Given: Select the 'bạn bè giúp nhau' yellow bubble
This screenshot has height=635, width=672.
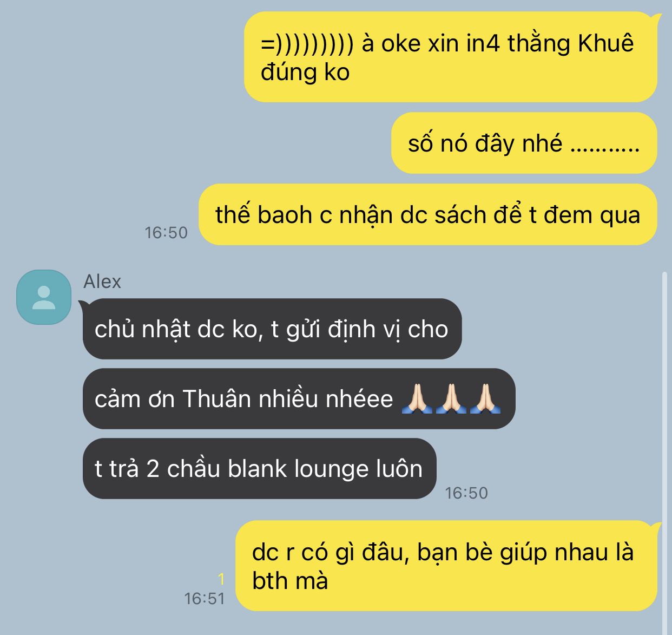Looking at the screenshot, I should (x=447, y=566).
